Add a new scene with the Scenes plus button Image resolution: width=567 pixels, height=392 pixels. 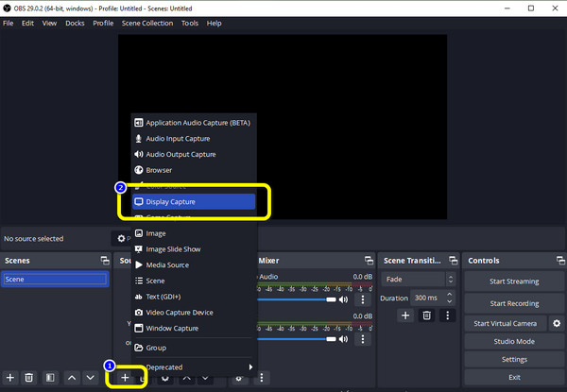click(10, 378)
